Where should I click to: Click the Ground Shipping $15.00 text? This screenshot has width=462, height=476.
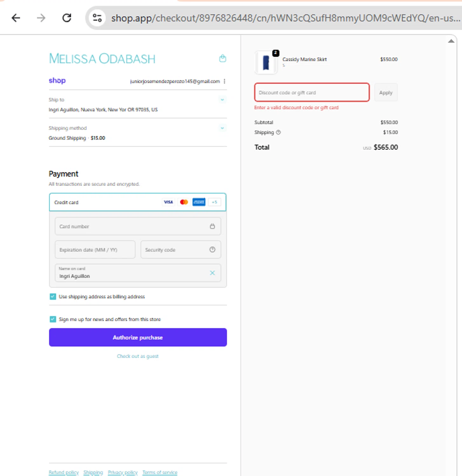[77, 138]
